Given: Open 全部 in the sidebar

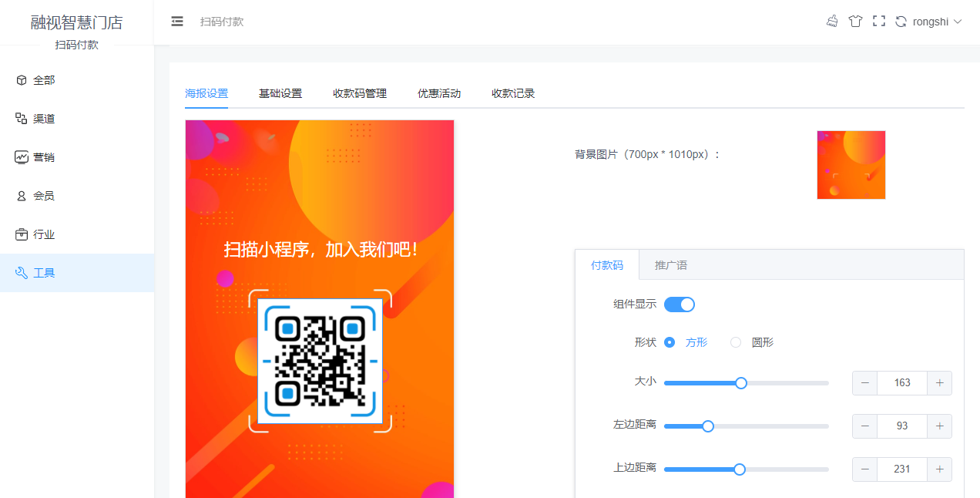Looking at the screenshot, I should click(x=77, y=80).
